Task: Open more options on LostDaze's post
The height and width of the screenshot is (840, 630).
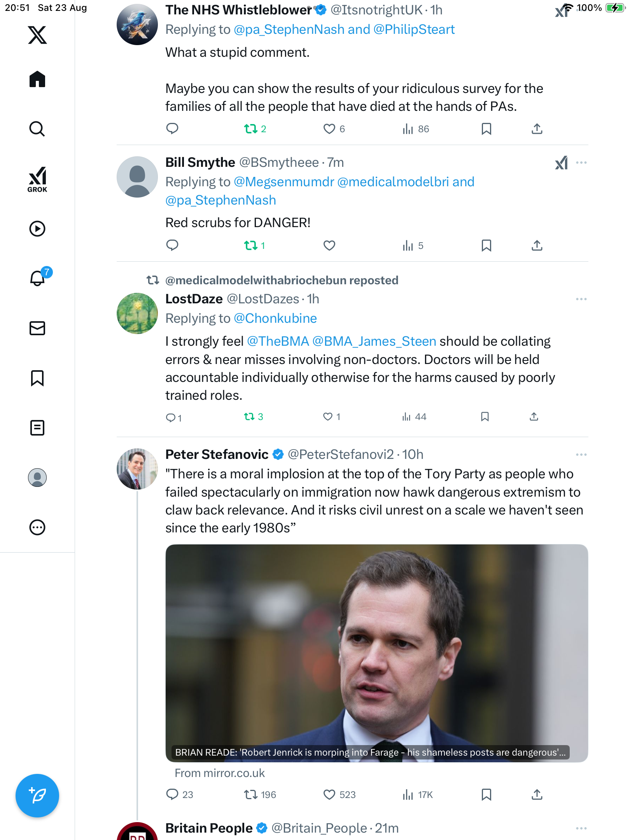Action: (581, 299)
